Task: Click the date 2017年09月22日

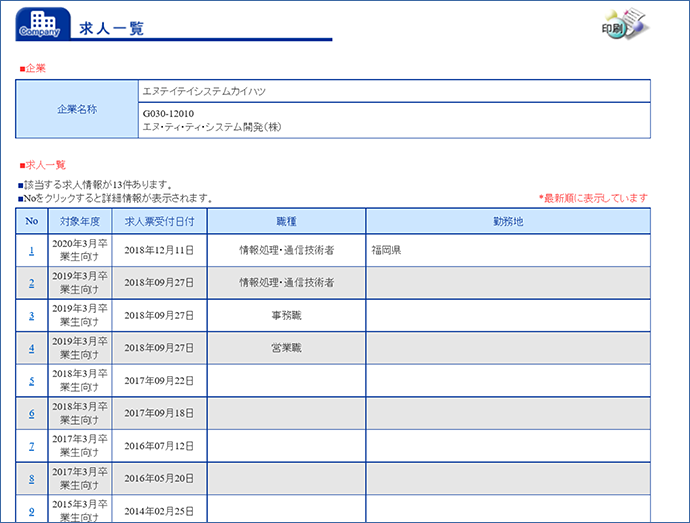Action: (159, 380)
